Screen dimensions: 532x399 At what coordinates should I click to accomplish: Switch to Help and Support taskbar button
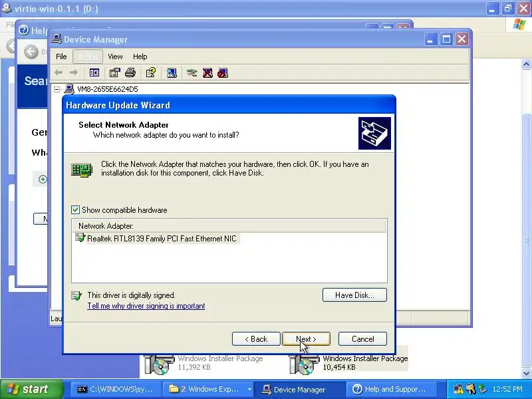pos(392,389)
